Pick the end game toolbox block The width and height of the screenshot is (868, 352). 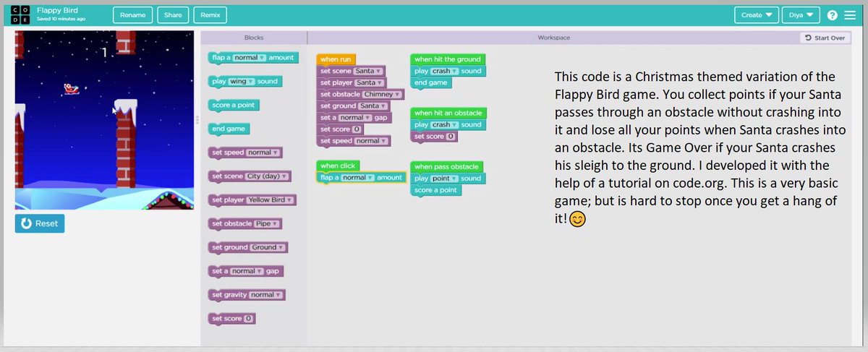pos(227,129)
